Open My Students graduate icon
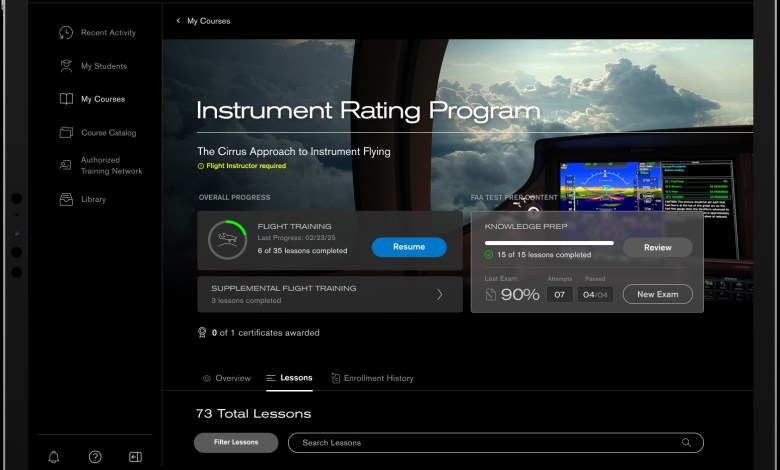Viewport: 780px width, 470px height. pos(66,66)
